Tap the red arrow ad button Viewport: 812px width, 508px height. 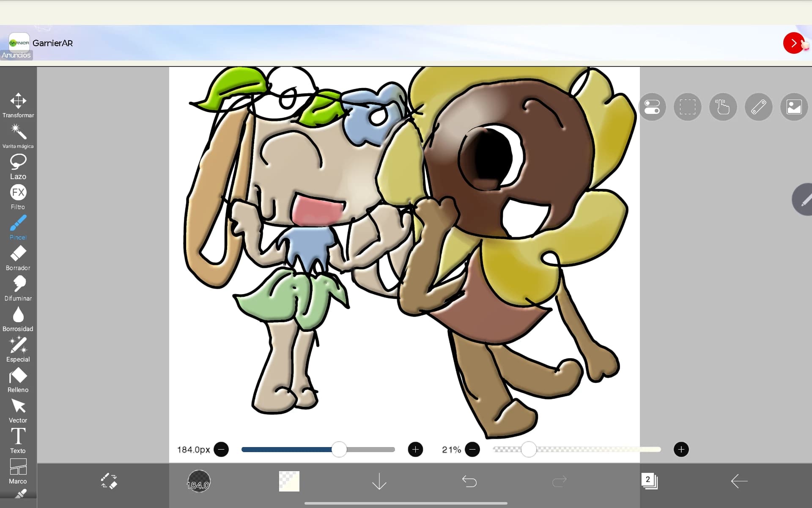tap(794, 43)
